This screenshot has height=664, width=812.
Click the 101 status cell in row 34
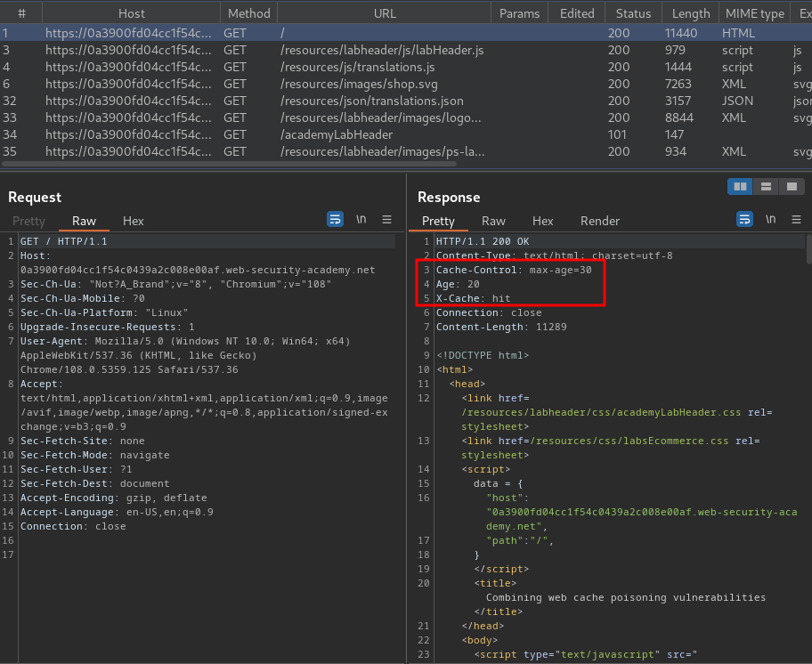[617, 134]
